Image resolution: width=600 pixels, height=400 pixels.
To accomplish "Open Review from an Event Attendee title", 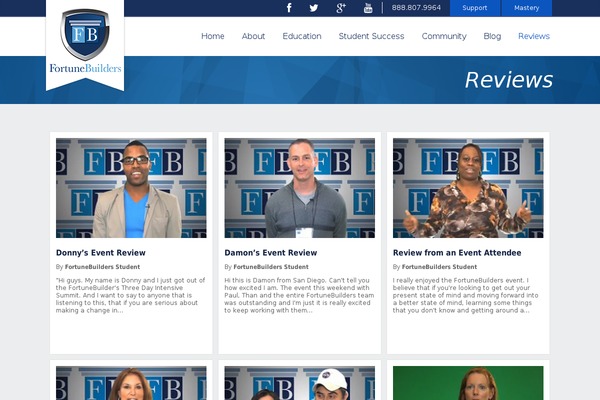I will tap(457, 253).
